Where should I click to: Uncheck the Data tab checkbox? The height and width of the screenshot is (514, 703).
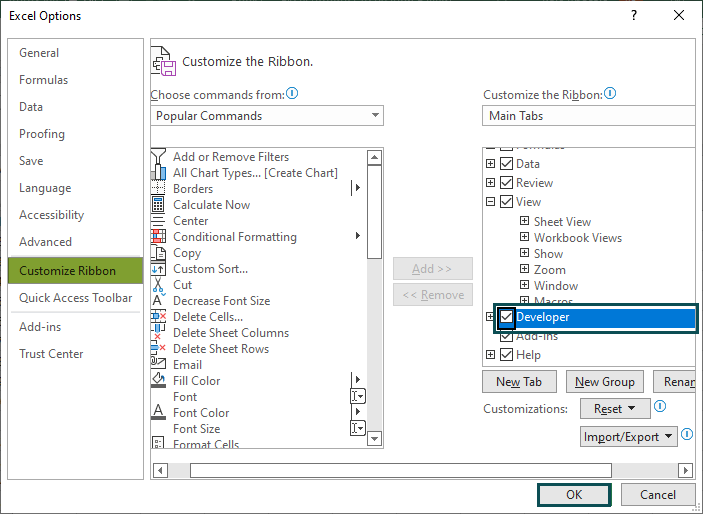(506, 164)
